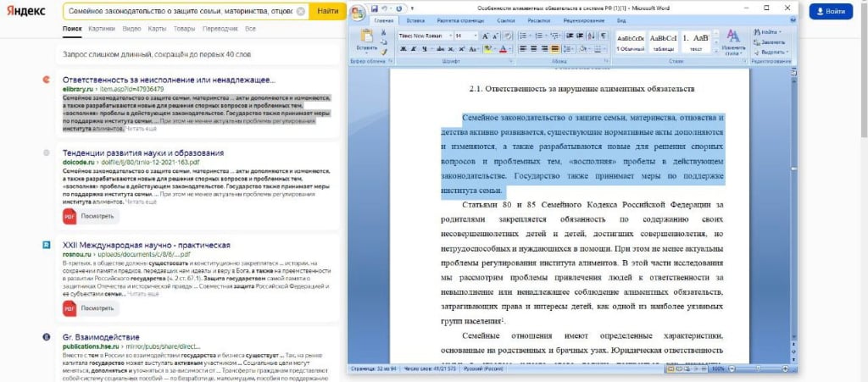Viewport: 868px width, 382px height.
Task: Activate the Format Painter brush
Action: click(x=384, y=52)
